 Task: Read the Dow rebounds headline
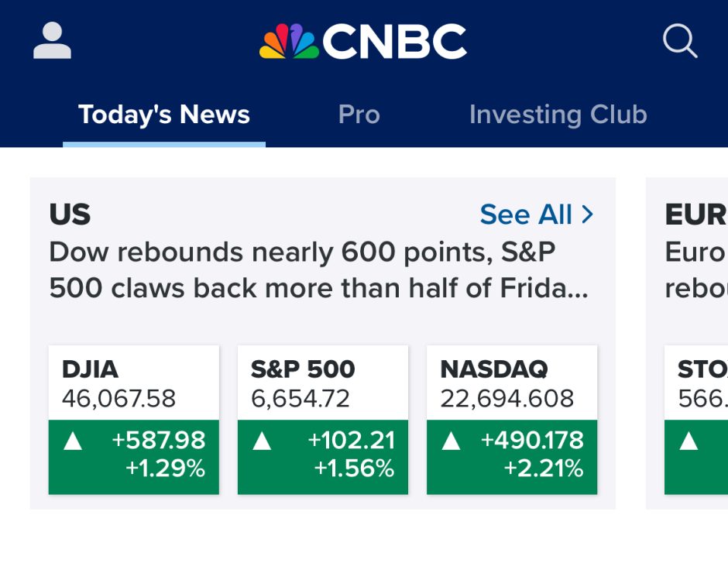(x=318, y=270)
